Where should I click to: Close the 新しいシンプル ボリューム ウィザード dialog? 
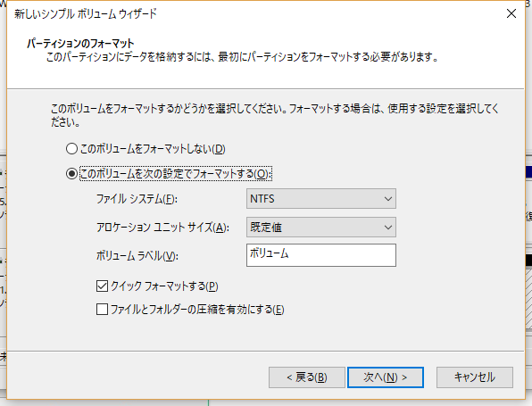click(x=511, y=14)
